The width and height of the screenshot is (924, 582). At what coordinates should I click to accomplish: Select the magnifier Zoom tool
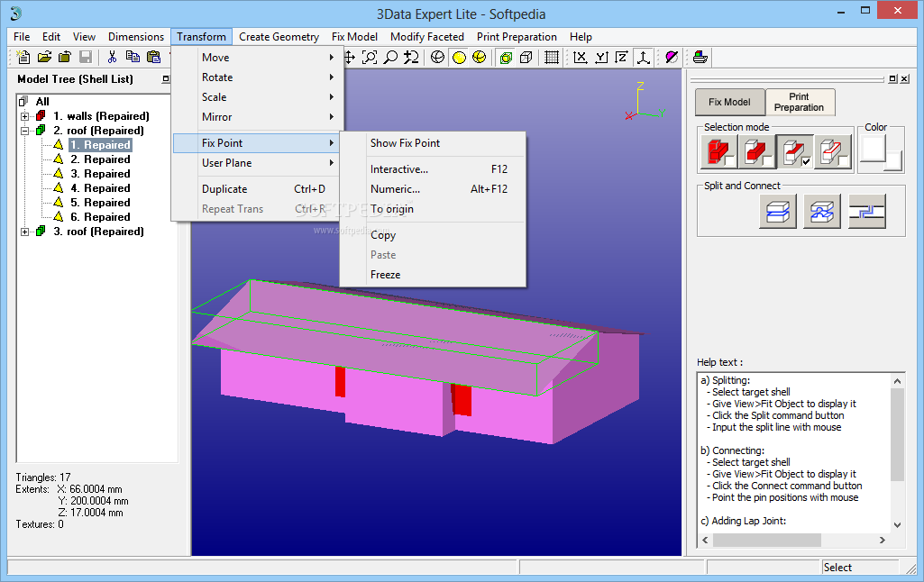coord(390,57)
